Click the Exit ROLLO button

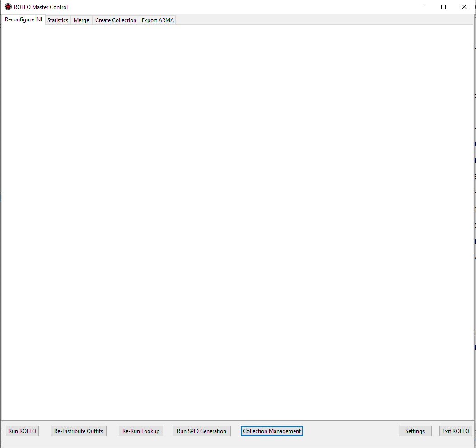456,431
